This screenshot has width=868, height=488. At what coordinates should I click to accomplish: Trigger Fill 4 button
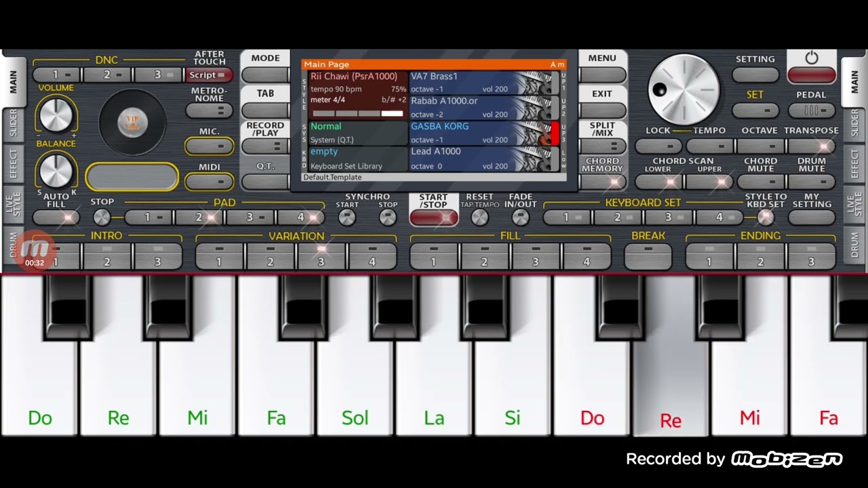pos(587,256)
